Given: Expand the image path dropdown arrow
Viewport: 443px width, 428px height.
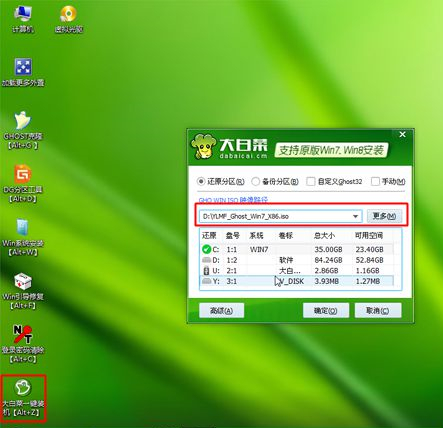Looking at the screenshot, I should pyautogui.click(x=355, y=217).
